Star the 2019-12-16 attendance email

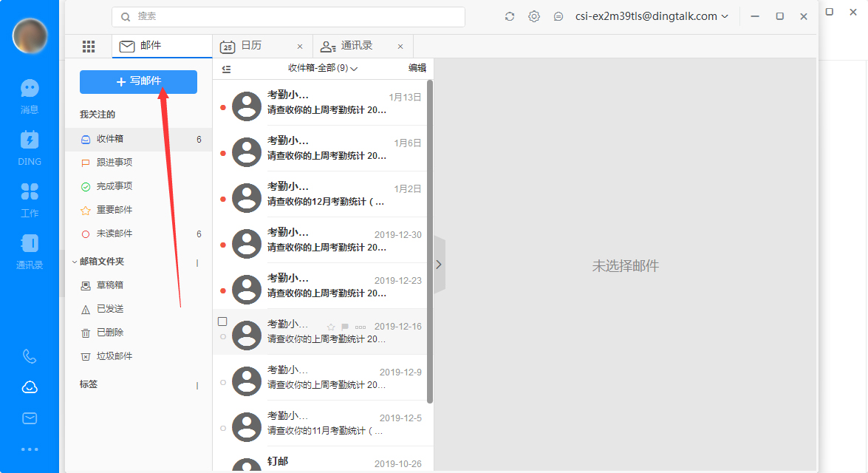(x=330, y=325)
